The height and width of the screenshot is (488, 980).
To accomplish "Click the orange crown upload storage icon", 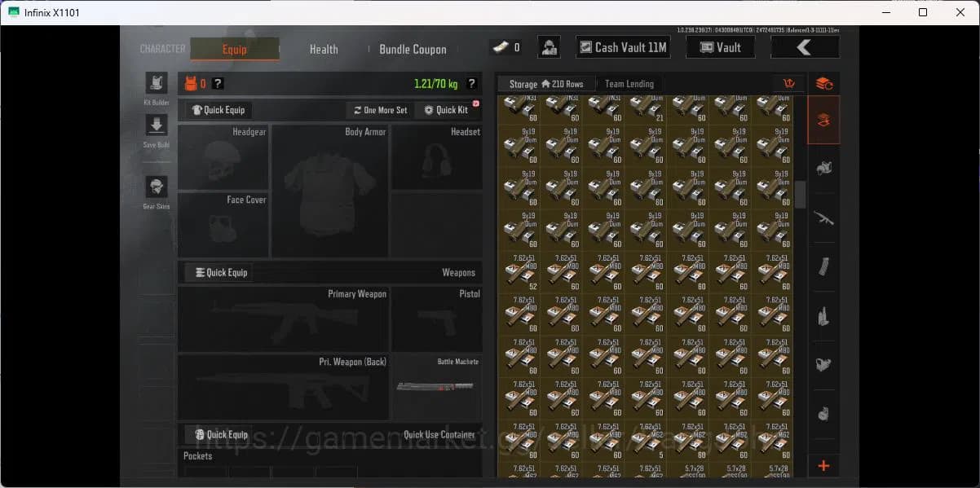I will 789,83.
